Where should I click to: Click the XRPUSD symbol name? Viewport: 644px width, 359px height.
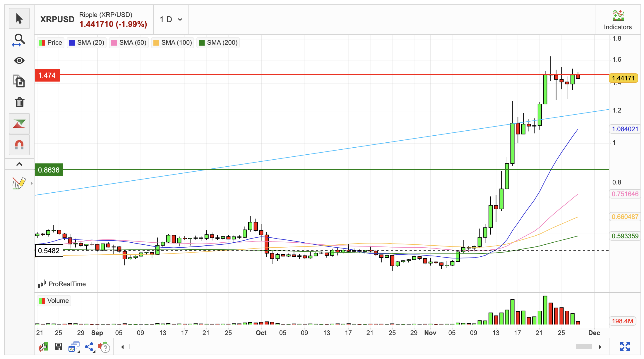[x=57, y=19]
